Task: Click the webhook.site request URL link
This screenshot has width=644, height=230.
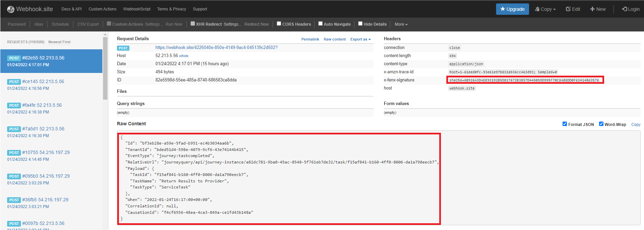Action: (217, 48)
